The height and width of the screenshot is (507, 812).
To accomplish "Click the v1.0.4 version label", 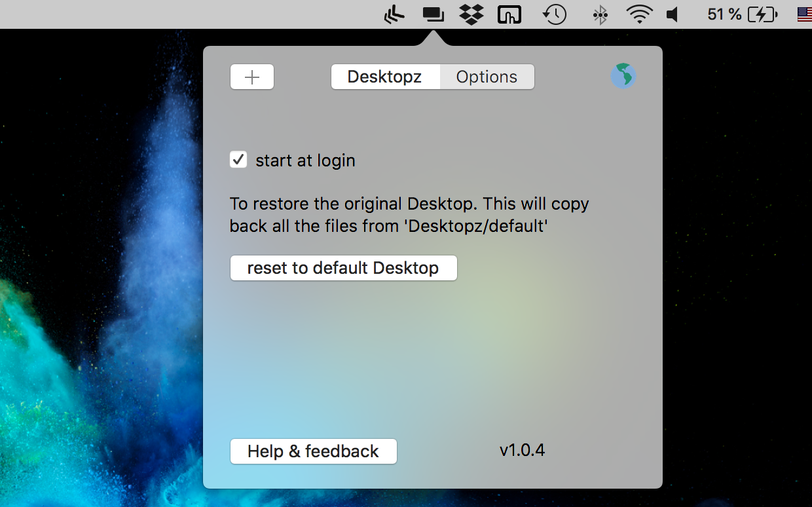I will 522,450.
